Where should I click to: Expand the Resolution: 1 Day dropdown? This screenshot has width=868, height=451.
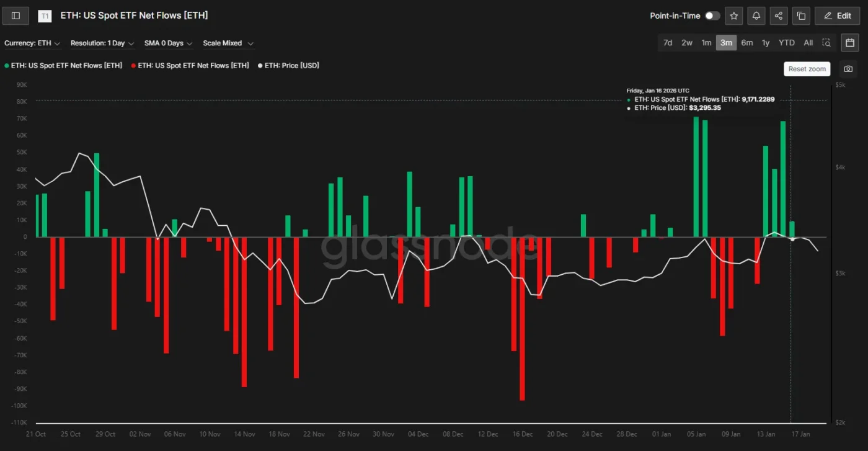[x=102, y=43]
